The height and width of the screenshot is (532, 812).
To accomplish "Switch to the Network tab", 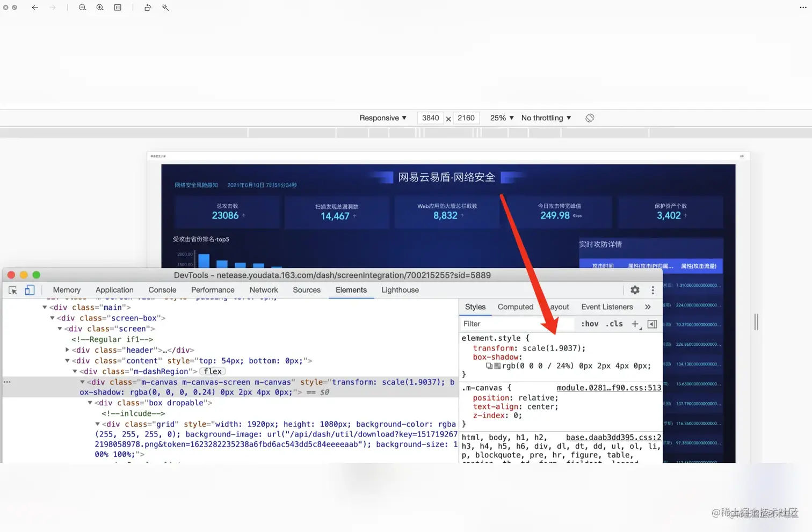I will tap(264, 290).
